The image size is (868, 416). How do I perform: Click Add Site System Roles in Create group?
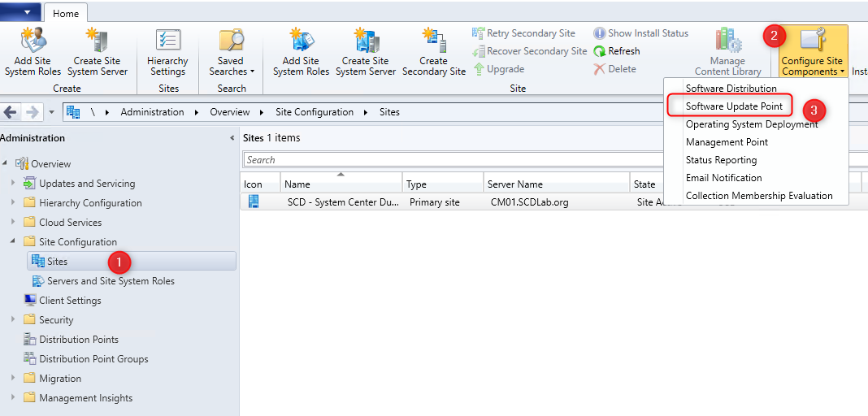tap(33, 53)
